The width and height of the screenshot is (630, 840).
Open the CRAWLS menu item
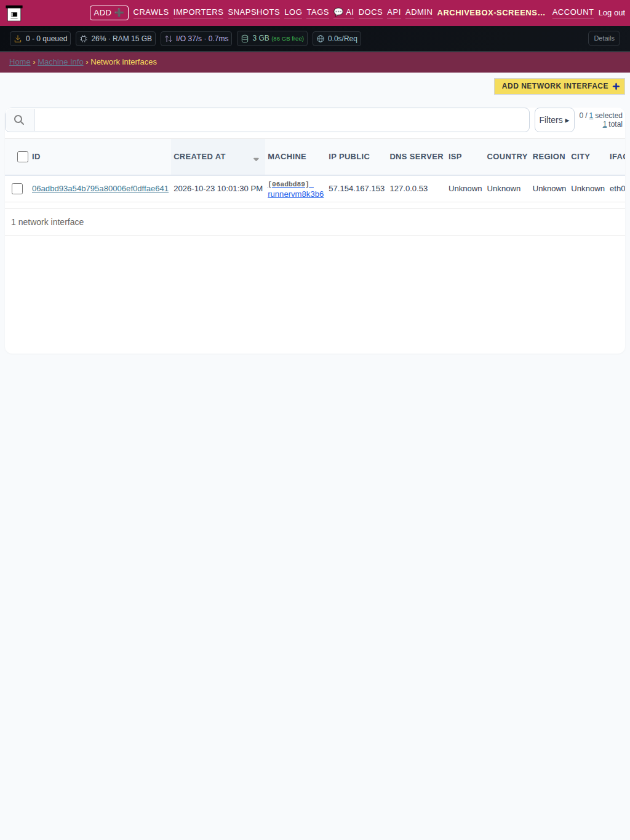coord(151,12)
